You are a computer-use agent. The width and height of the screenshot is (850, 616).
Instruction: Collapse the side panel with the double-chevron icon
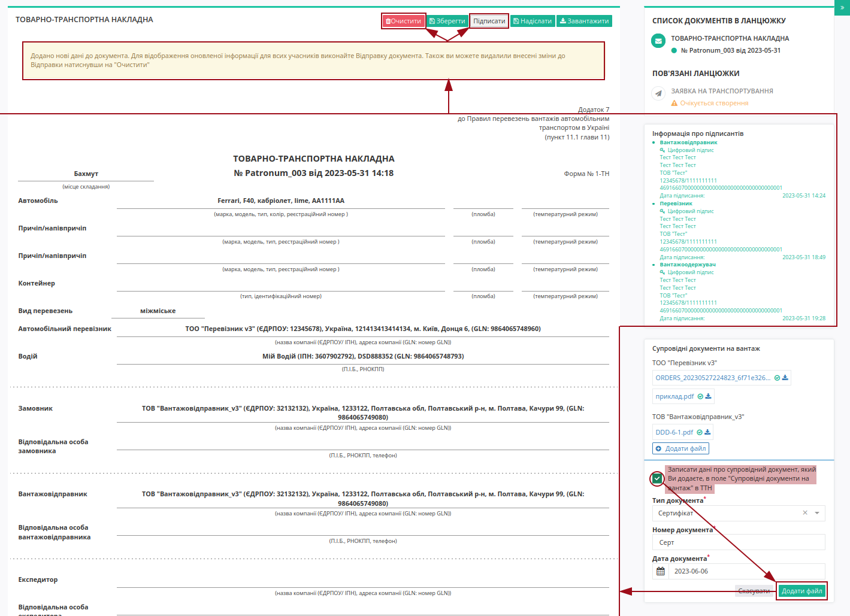coord(842,8)
